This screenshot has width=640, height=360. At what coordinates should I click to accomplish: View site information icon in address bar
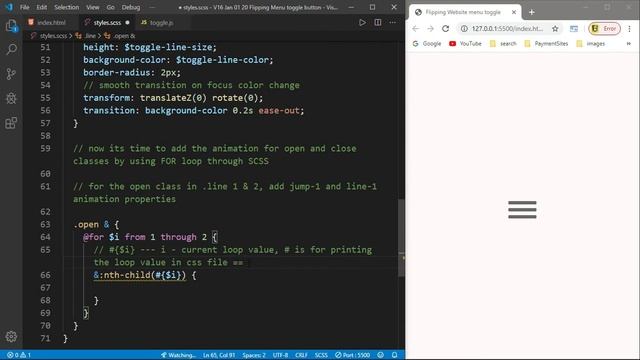464,29
